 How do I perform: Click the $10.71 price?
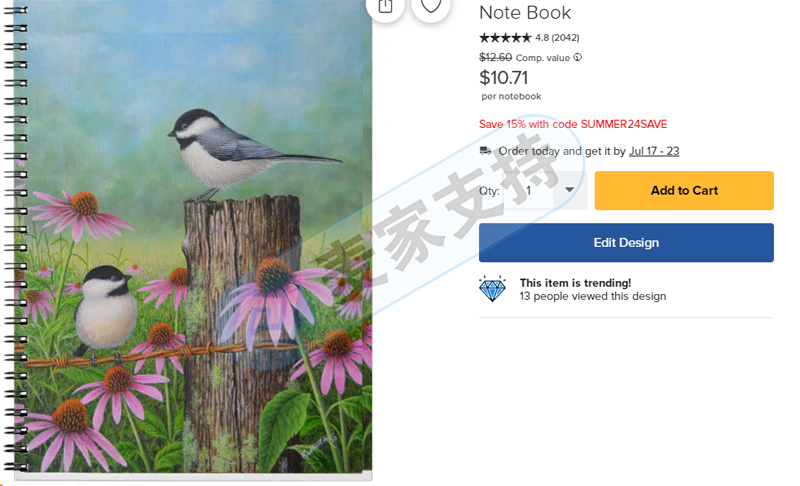pos(504,78)
